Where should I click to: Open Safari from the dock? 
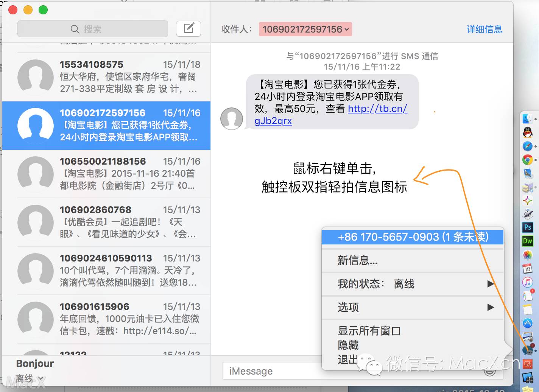coord(527,146)
